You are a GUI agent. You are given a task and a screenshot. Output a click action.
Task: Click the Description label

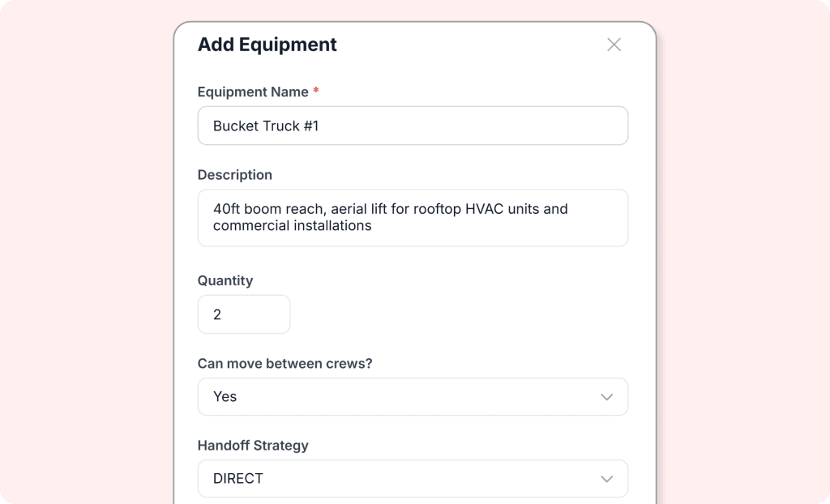tap(235, 175)
